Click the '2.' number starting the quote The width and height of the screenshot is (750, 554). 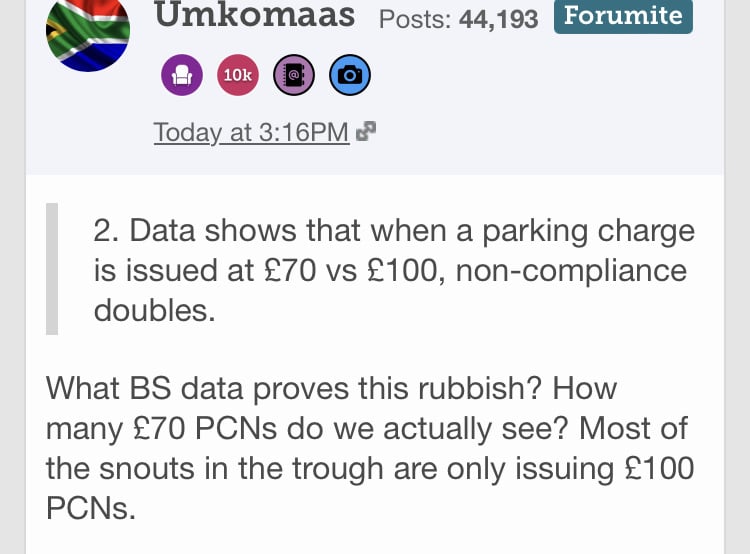106,231
